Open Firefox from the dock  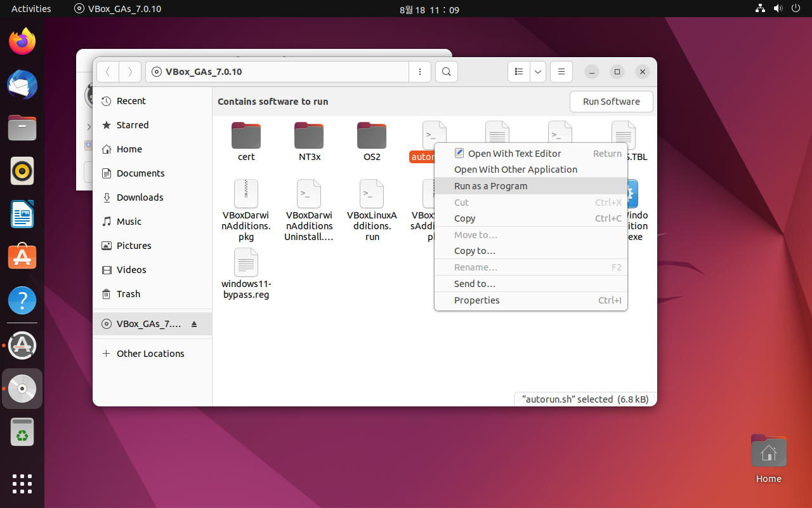tap(22, 42)
